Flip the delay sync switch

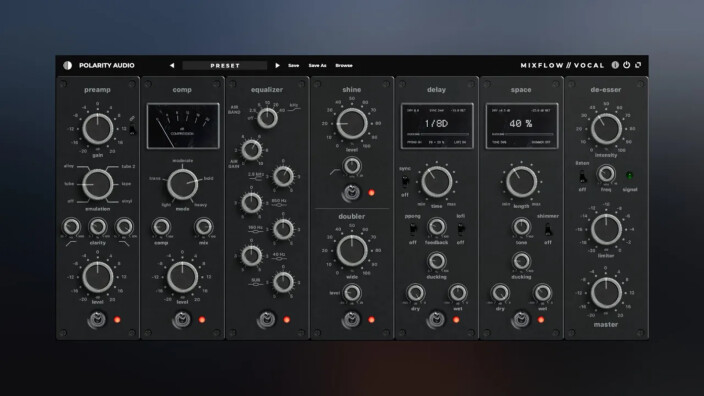(x=405, y=181)
